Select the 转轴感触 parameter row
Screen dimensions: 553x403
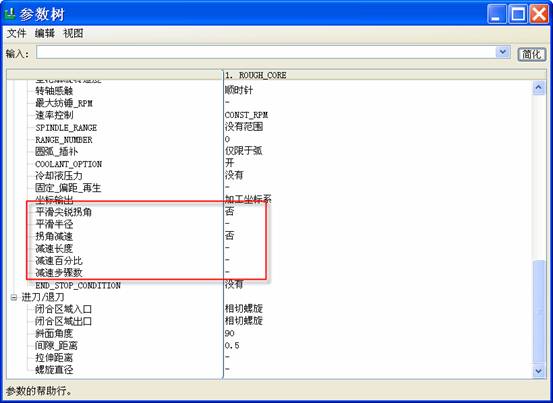[x=54, y=91]
